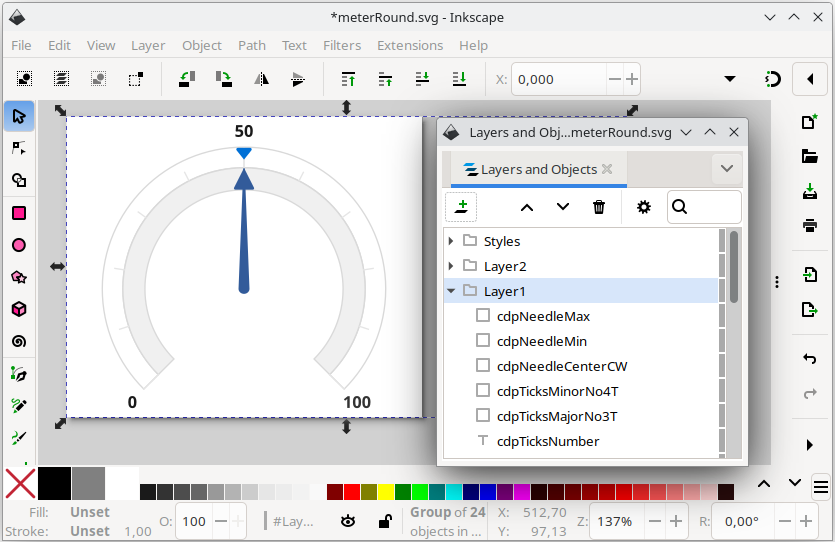Select the cdpTicksNumber text object
This screenshot has height=542, width=835.
(x=547, y=441)
